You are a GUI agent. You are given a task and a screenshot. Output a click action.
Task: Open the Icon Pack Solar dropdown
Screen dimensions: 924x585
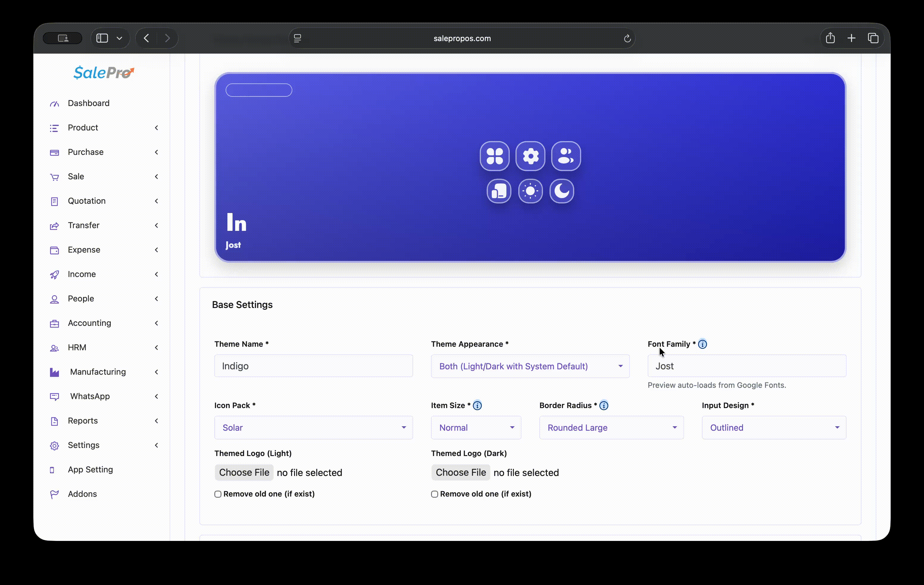313,428
